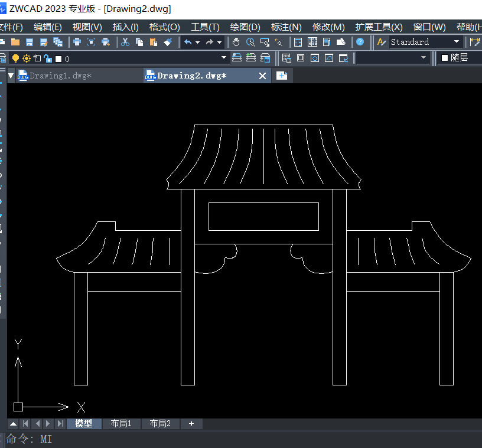The image size is (482, 448).
Task: Open the calculator-style Properties icon
Action: tap(298, 42)
